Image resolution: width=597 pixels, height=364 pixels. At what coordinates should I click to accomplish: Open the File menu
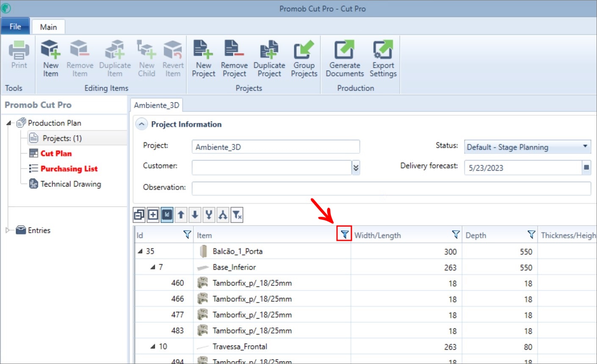pos(15,26)
